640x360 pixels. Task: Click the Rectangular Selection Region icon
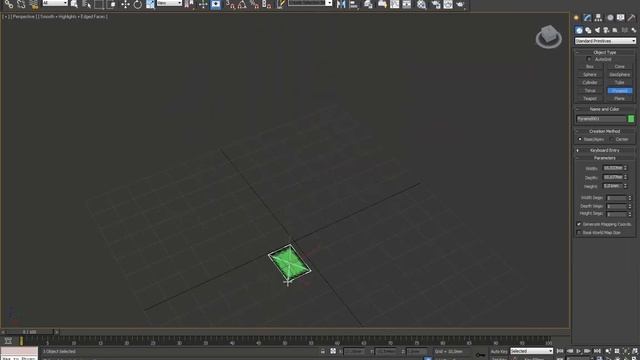click(x=99, y=4)
